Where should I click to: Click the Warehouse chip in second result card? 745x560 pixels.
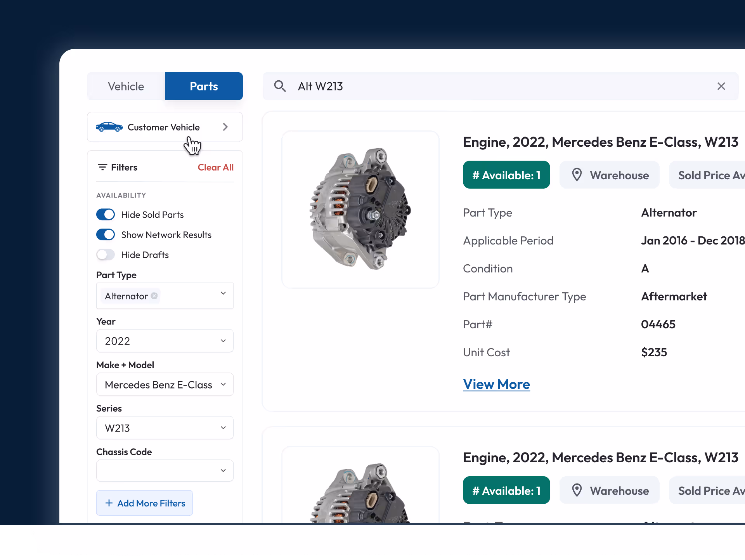pos(610,490)
